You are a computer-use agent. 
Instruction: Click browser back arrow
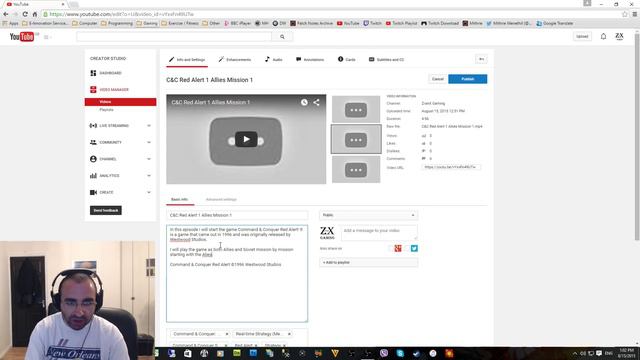[x=6, y=14]
